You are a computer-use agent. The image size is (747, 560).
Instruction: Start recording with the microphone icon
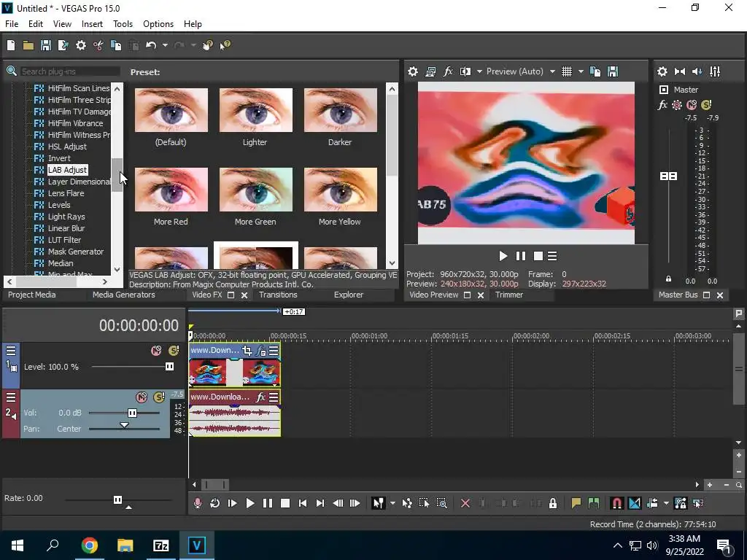pyautogui.click(x=198, y=503)
